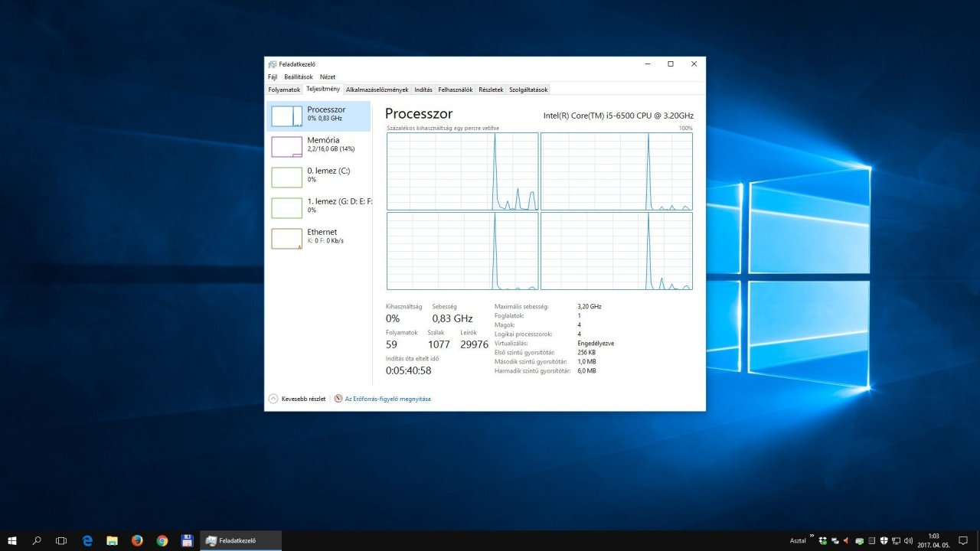980x551 pixels.
Task: Click the Asztal toolbar label
Action: 798,540
